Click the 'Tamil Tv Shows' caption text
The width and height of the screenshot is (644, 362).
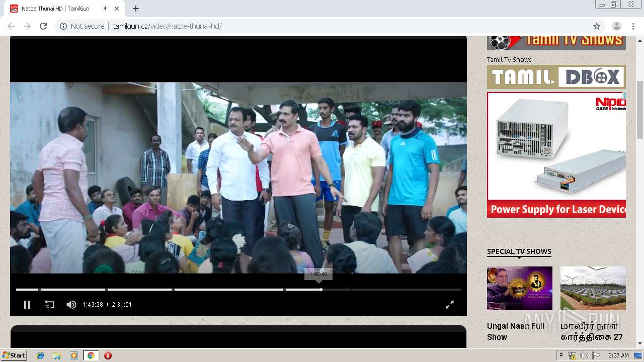tap(509, 59)
